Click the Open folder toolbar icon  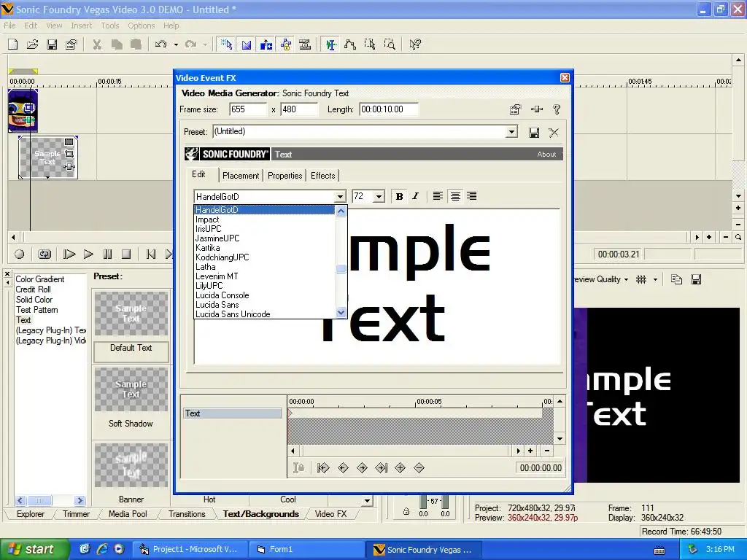coord(32,44)
